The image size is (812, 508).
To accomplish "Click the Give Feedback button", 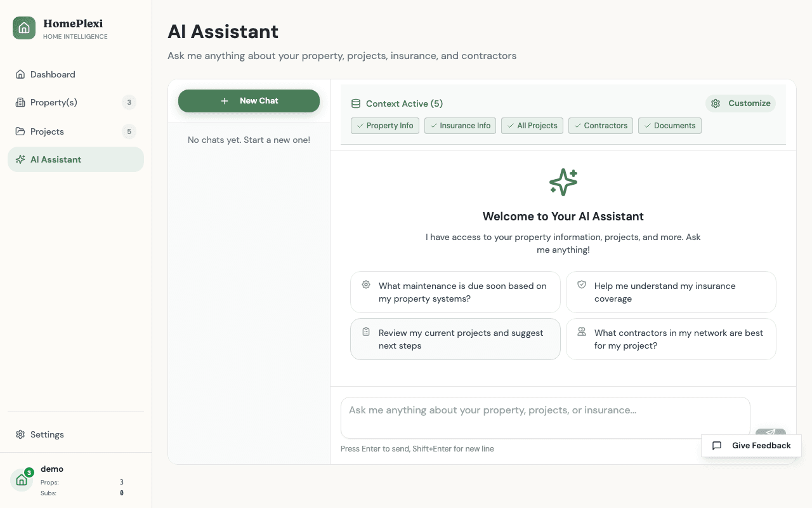I will pyautogui.click(x=751, y=445).
